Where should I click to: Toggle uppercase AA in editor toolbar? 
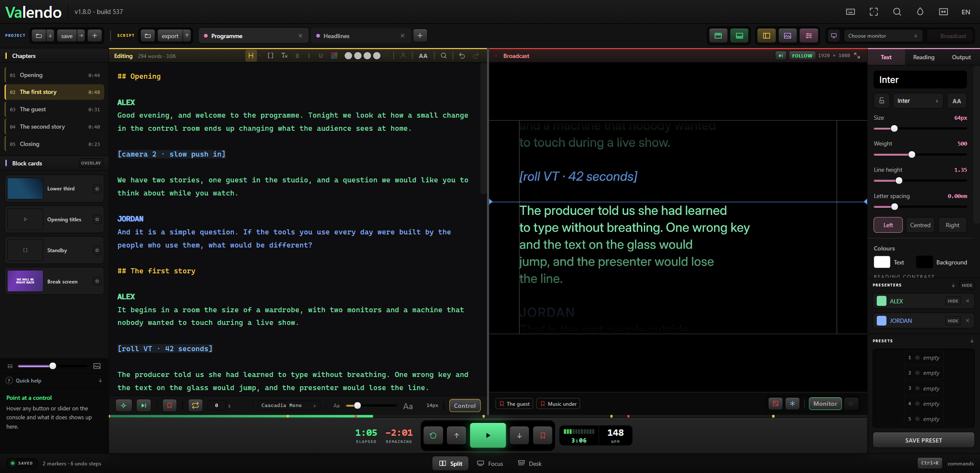point(423,55)
